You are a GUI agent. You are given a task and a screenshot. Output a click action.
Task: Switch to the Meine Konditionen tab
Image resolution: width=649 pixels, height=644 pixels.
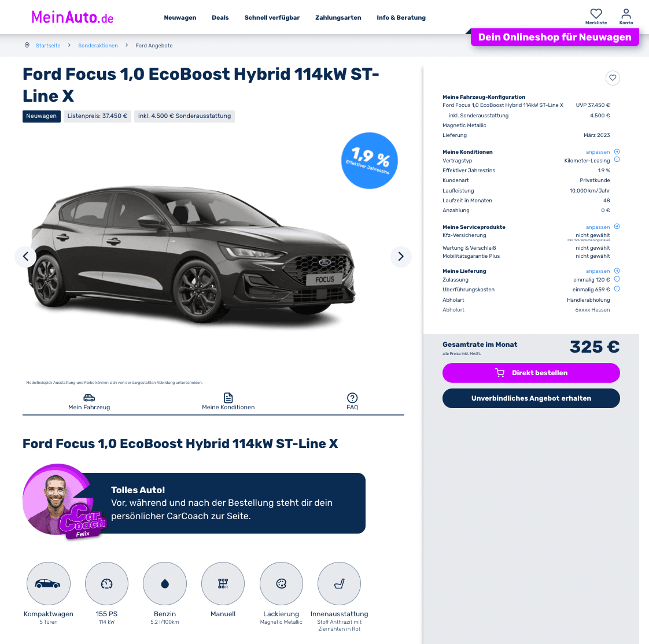click(x=228, y=402)
